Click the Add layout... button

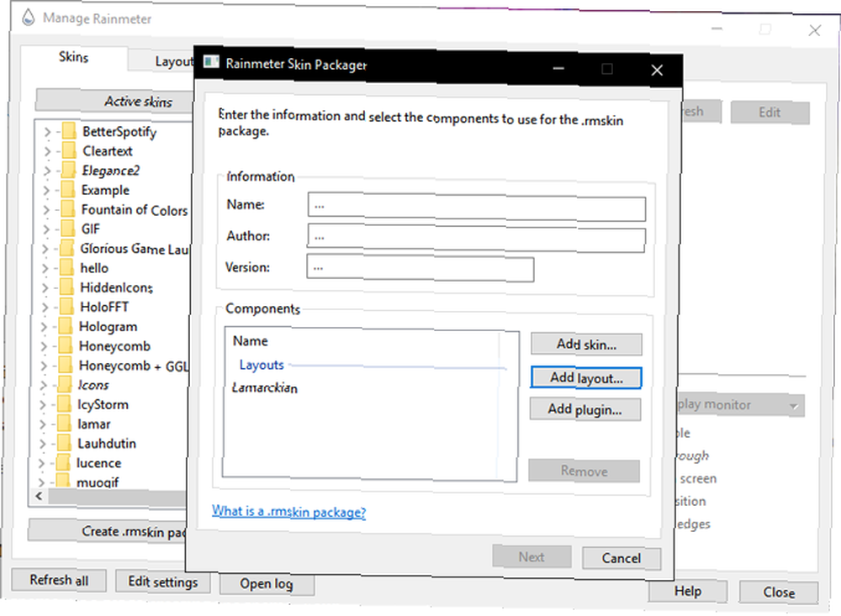(x=585, y=377)
